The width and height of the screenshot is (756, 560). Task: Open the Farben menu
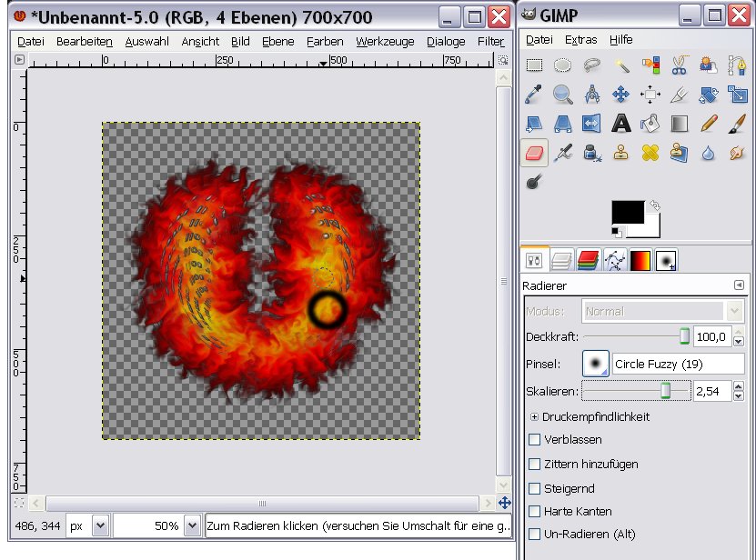[x=325, y=42]
